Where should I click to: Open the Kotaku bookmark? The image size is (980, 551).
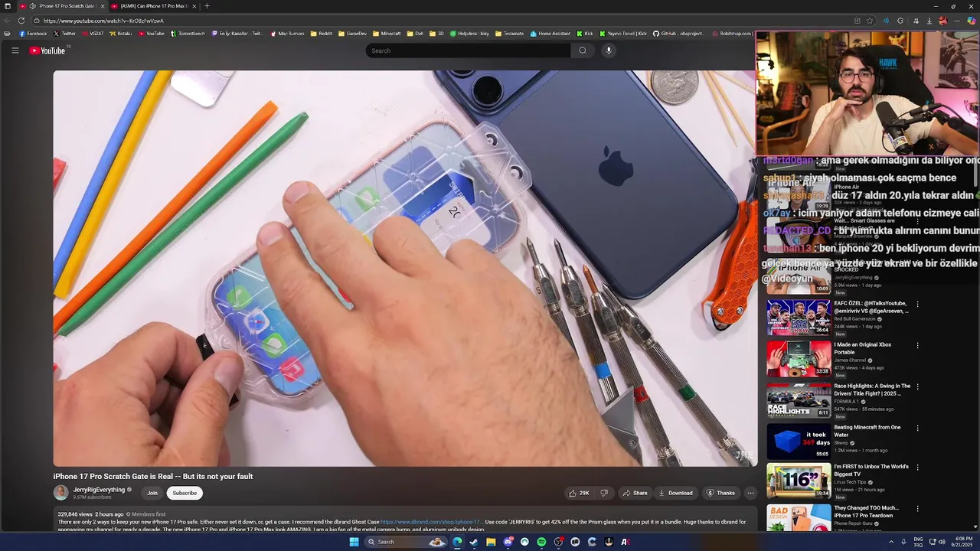pos(121,34)
